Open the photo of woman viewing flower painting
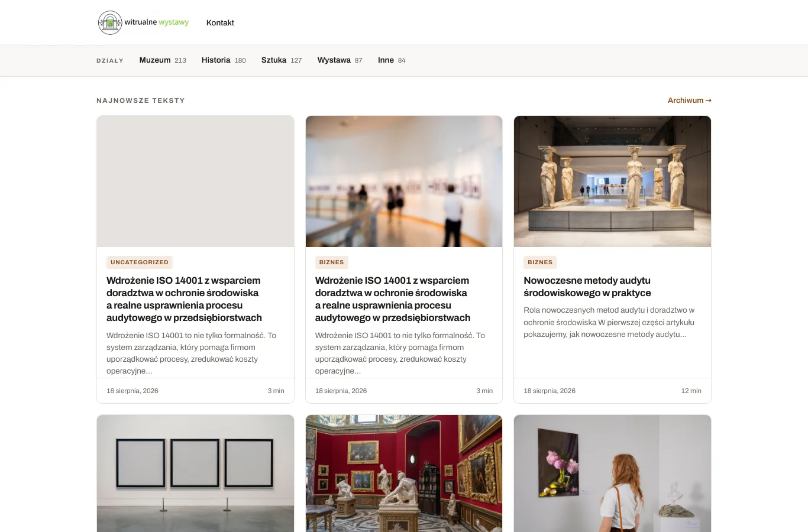The height and width of the screenshot is (532, 808). [612, 473]
